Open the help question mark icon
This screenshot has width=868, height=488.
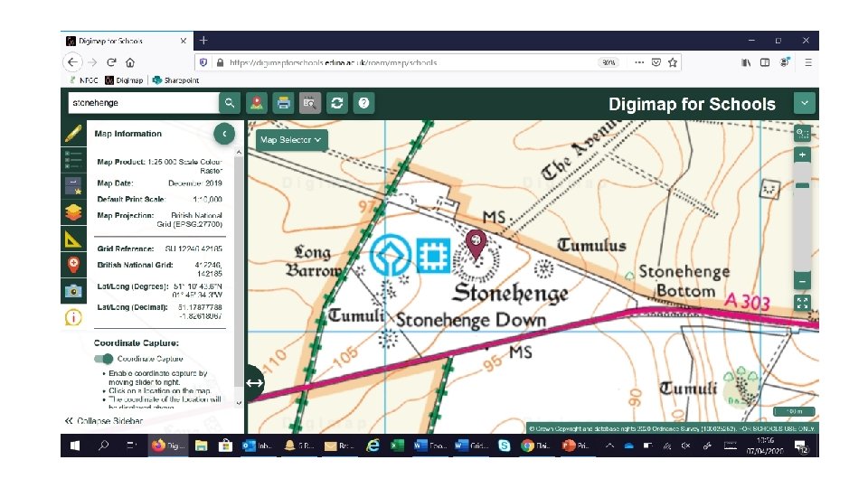(363, 103)
